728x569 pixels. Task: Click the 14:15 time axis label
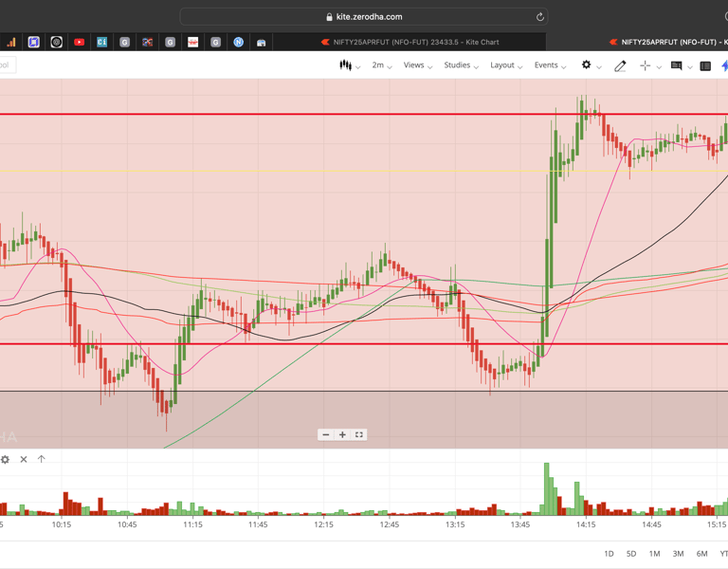586,524
